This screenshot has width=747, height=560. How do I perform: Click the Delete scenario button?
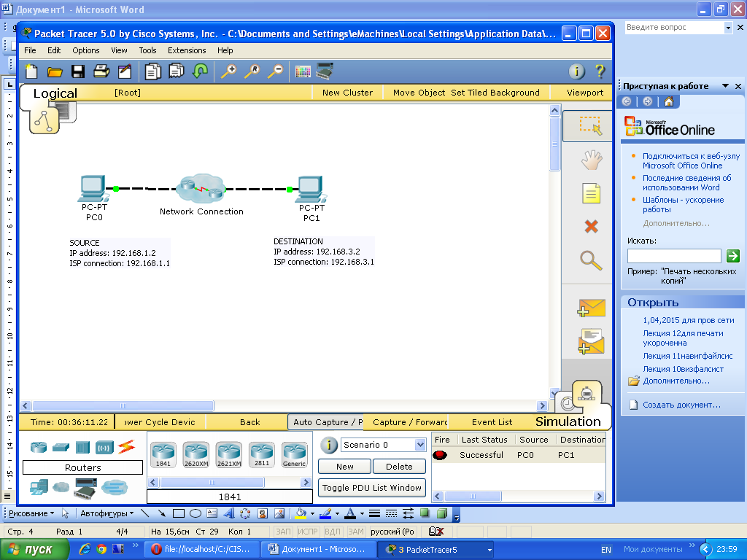pyautogui.click(x=399, y=467)
